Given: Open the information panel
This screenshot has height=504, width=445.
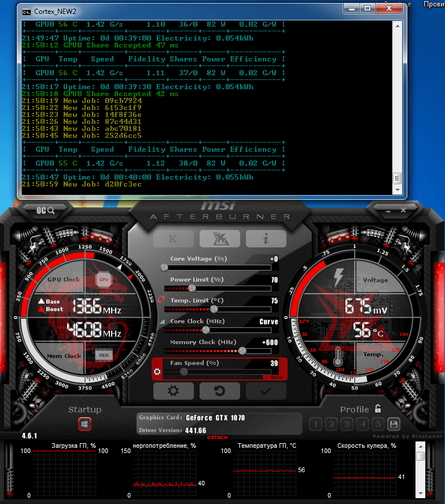Looking at the screenshot, I should [266, 239].
